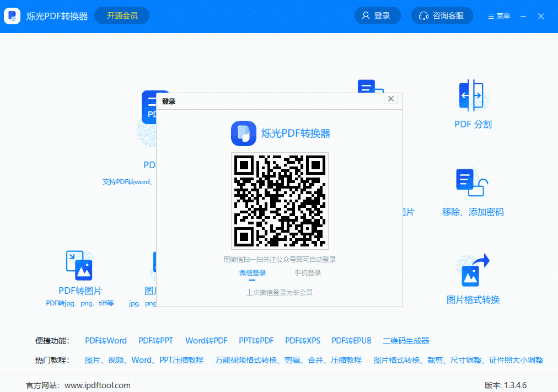
Task: Click the 便捷功能 label
Action: [x=52, y=341]
